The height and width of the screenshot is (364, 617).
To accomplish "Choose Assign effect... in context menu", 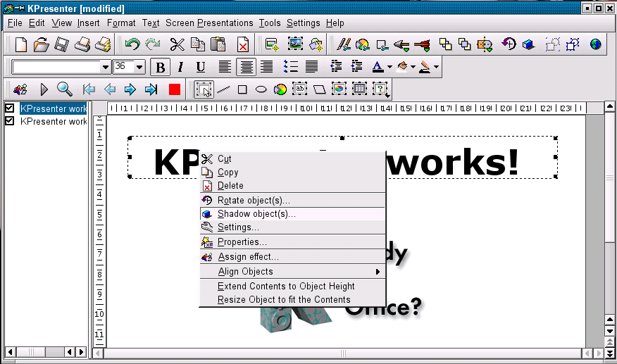I will pos(292,257).
